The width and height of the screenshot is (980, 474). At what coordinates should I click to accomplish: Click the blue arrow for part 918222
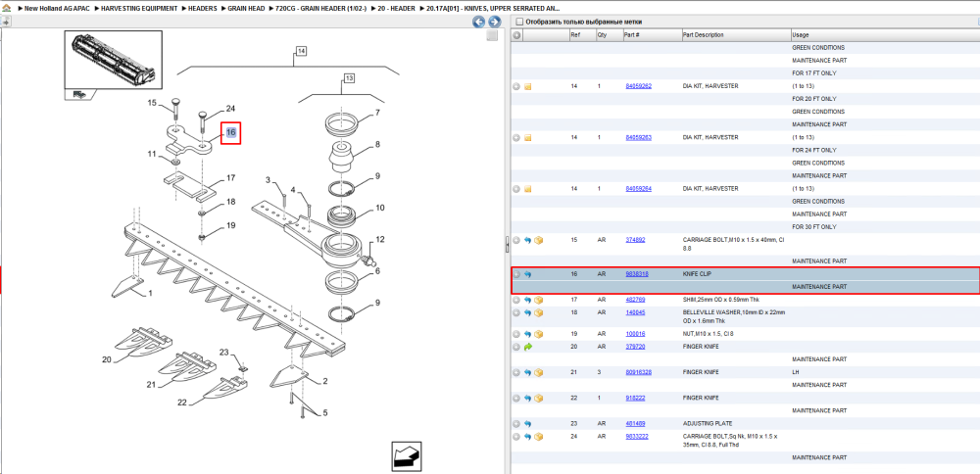[527, 398]
